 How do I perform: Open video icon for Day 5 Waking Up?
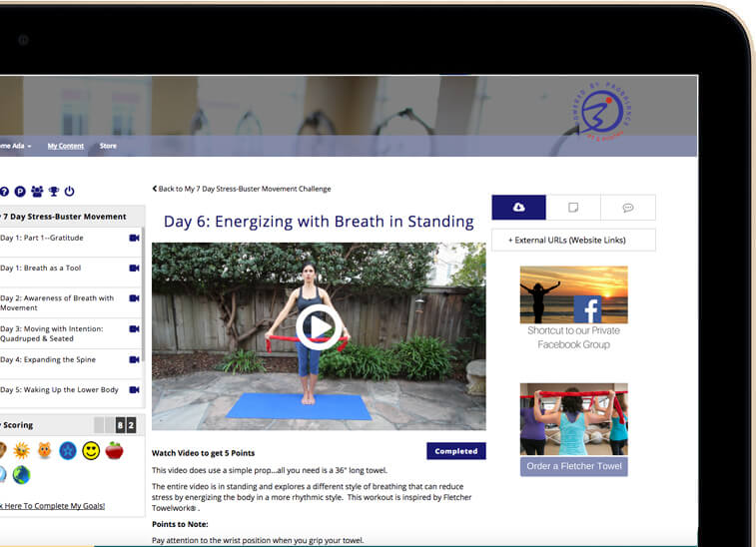coord(134,390)
